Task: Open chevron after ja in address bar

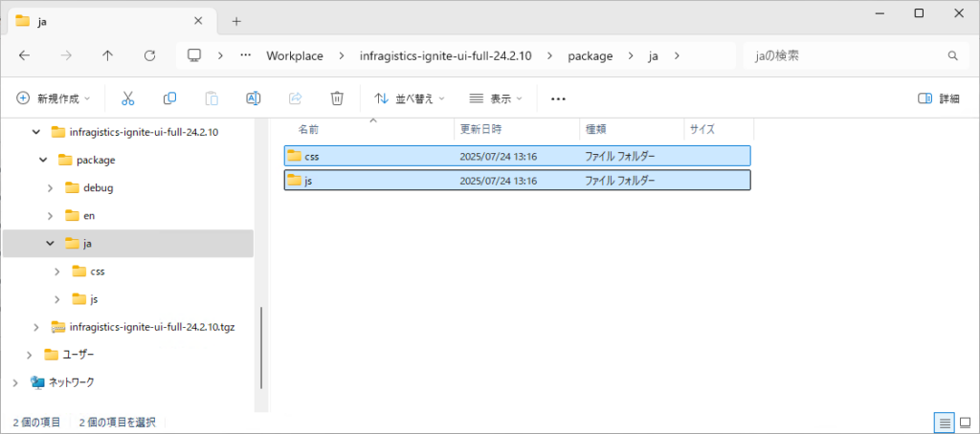Action: 676,55
